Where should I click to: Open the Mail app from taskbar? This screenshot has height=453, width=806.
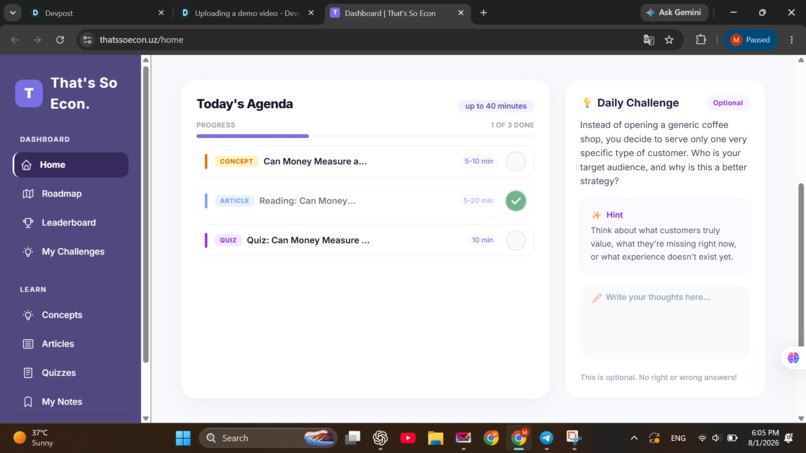click(x=463, y=438)
